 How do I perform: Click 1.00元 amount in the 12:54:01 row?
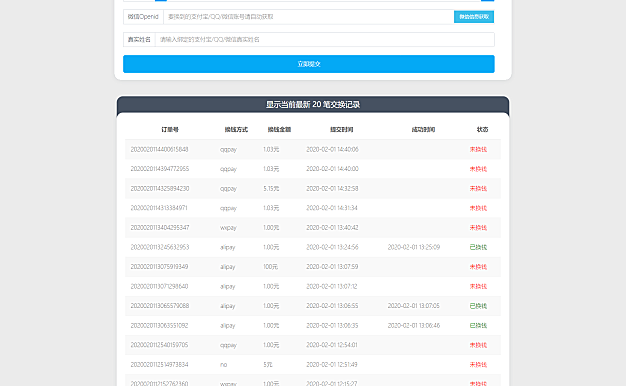pyautogui.click(x=271, y=345)
